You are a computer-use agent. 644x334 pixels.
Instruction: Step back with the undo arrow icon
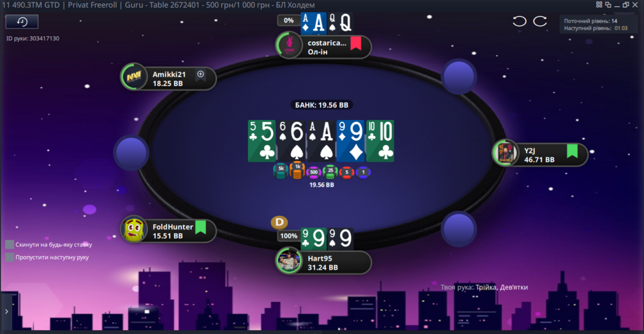[520, 21]
